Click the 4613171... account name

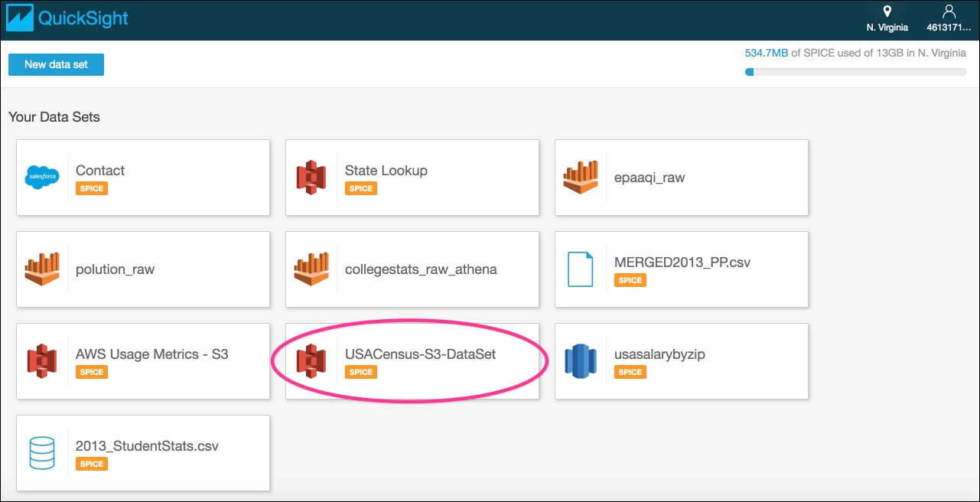[x=949, y=28]
